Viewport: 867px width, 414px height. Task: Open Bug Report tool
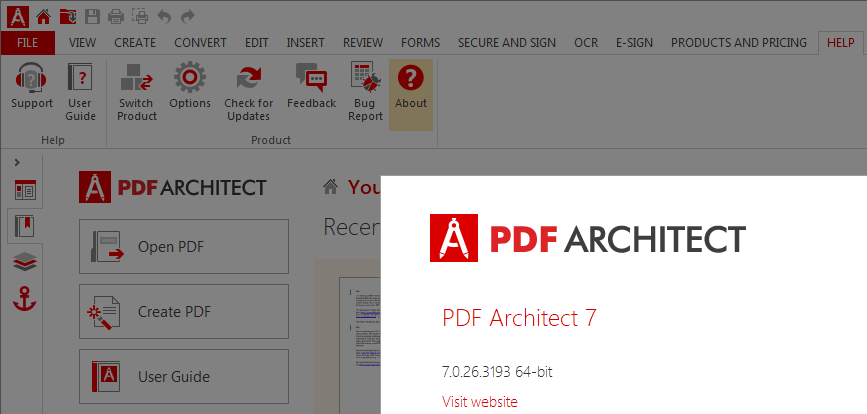click(365, 92)
